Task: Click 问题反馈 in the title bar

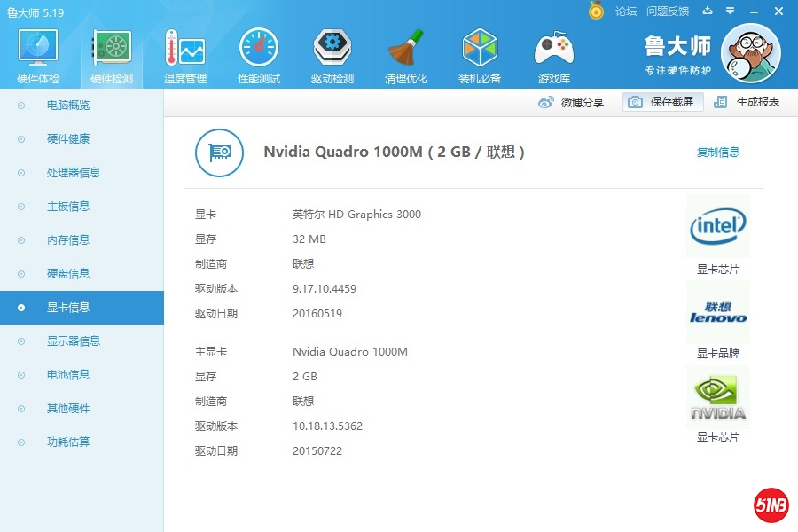Action: click(x=667, y=12)
